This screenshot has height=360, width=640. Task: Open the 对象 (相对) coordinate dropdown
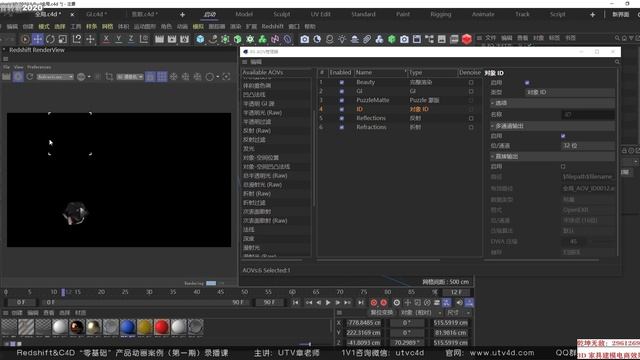[x=421, y=313]
